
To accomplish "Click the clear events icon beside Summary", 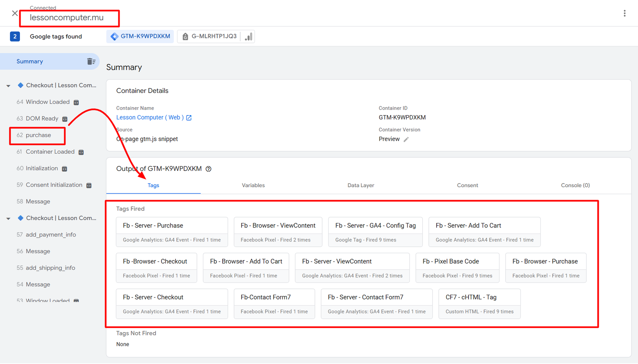I will (91, 61).
